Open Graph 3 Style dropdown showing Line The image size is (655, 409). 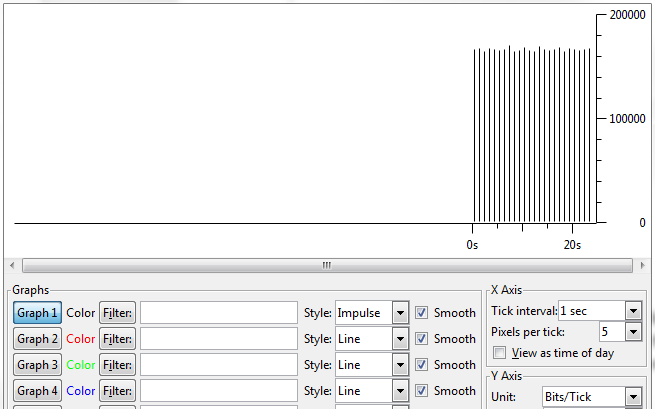(372, 364)
